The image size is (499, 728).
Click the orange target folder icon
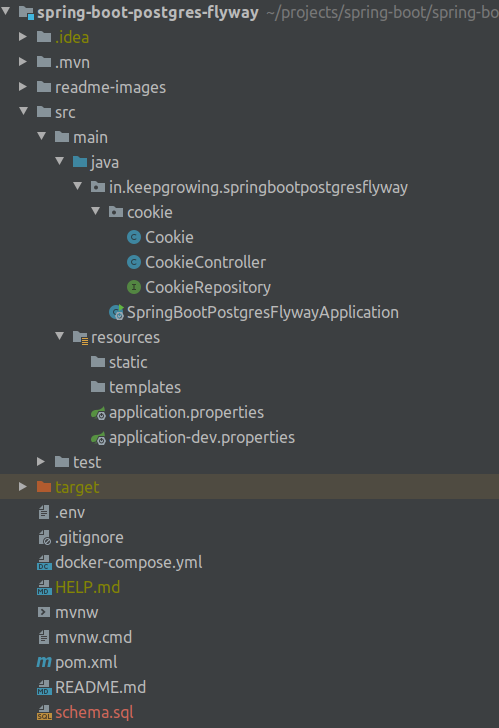[x=44, y=487]
